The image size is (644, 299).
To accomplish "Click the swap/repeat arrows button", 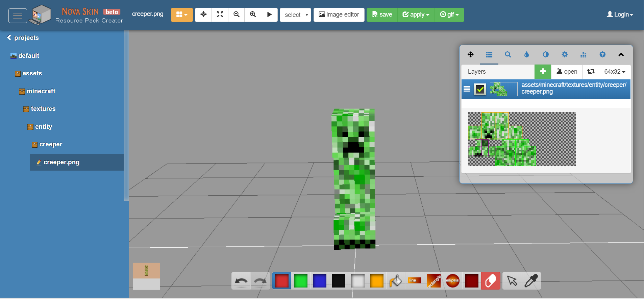I will click(591, 71).
